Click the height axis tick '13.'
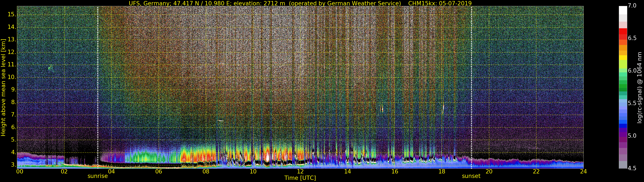Image resolution: width=644 pixels, height=182 pixels. pos(12,39)
